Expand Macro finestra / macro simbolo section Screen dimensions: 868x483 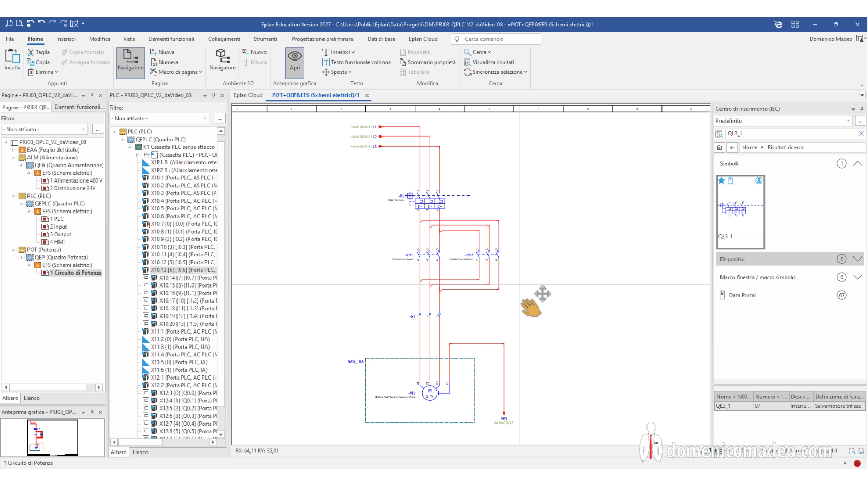pos(858,277)
